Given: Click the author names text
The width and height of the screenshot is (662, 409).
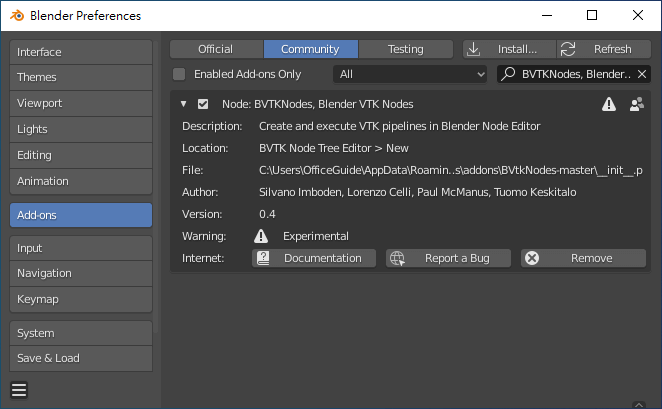Looking at the screenshot, I should 418,192.
